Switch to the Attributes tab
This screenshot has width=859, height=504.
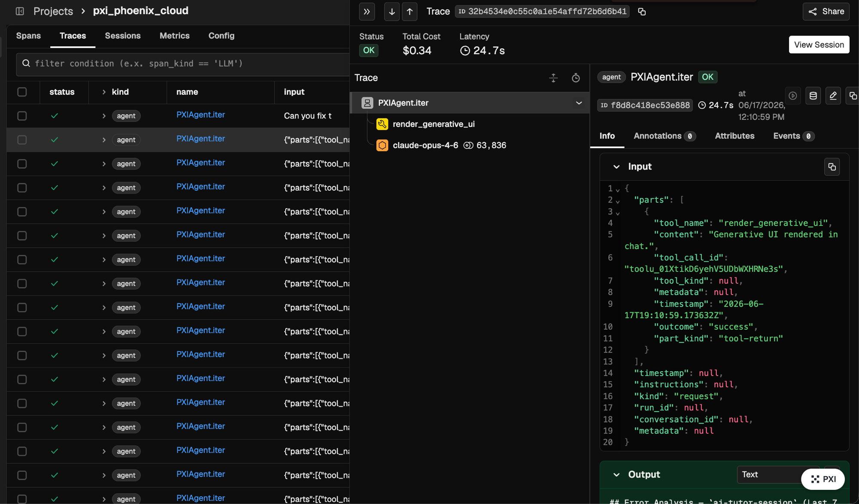pos(734,136)
